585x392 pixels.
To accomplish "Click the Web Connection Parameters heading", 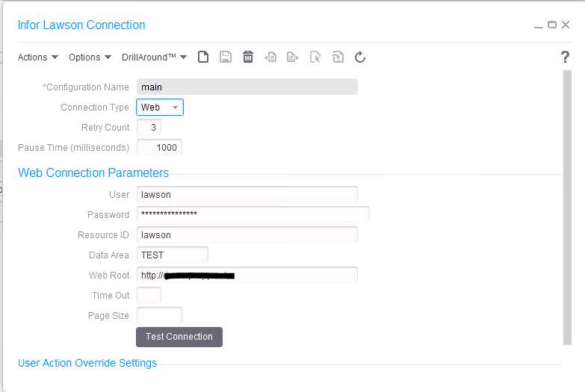I will tap(93, 172).
